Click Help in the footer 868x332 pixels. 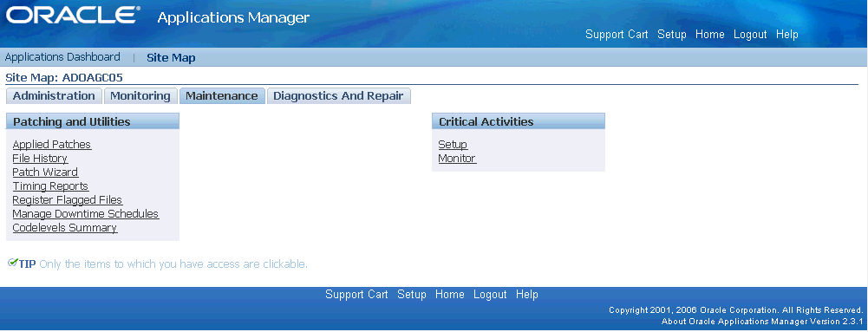[526, 295]
